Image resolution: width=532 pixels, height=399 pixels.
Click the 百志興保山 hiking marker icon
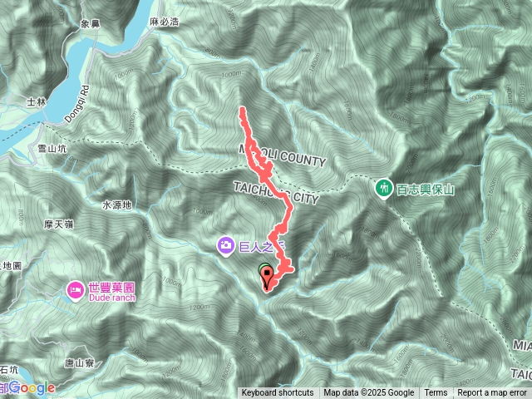pos(384,188)
